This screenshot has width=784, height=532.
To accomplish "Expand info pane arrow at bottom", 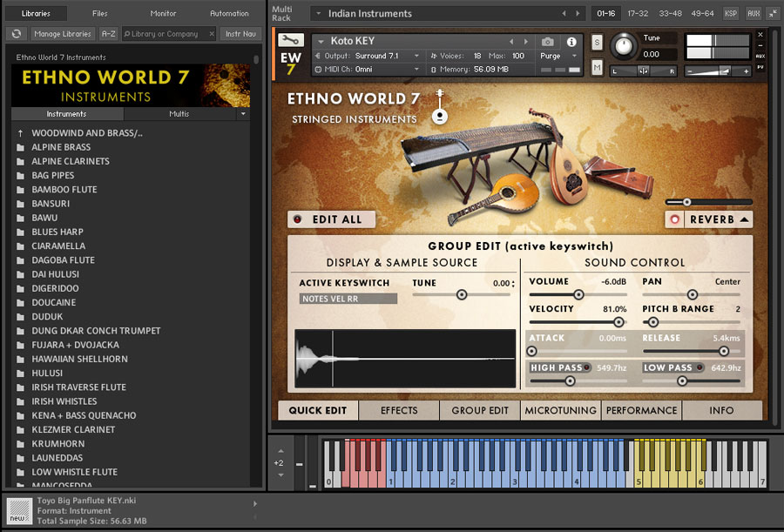I will [x=255, y=504].
